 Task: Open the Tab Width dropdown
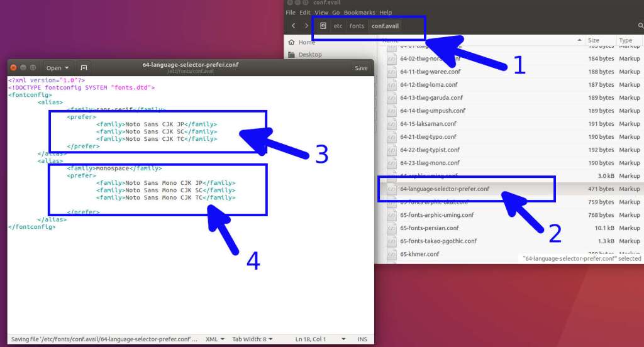point(252,339)
